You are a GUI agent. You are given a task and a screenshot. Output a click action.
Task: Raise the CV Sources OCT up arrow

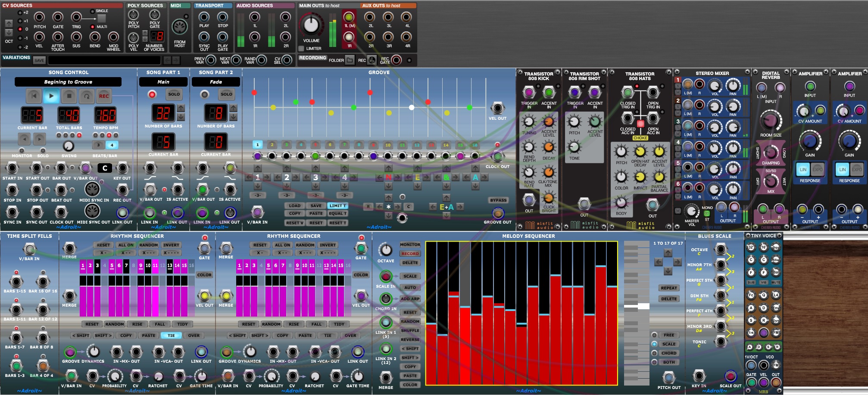coord(9,23)
